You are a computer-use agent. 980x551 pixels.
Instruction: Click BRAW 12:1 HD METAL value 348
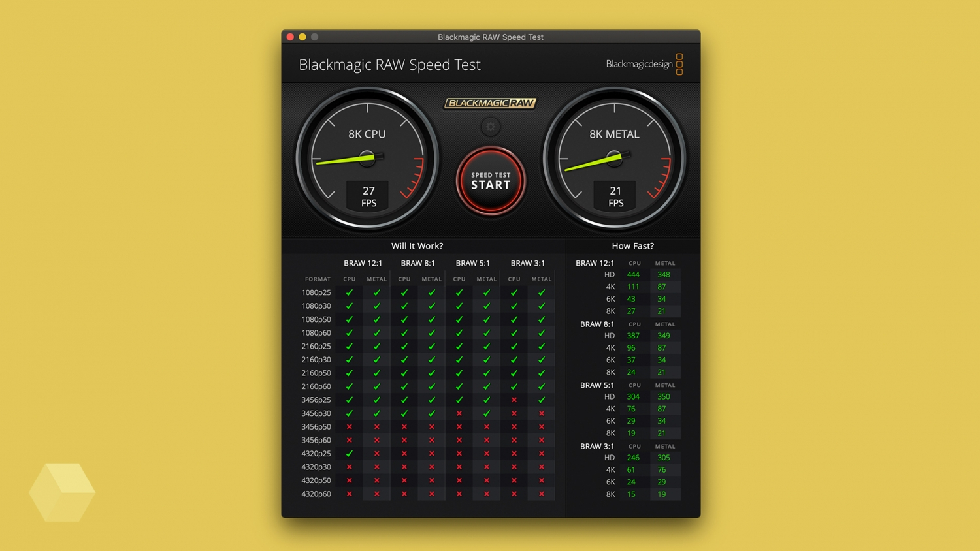coord(664,275)
